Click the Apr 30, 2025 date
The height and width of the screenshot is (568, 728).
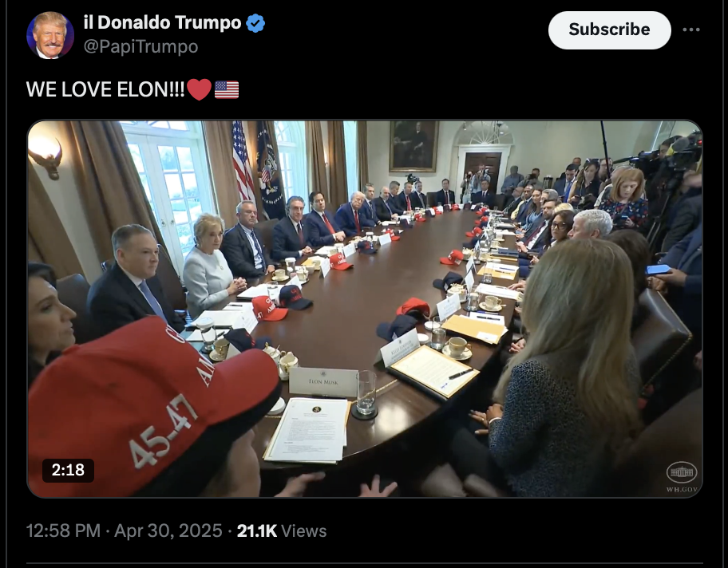click(168, 531)
